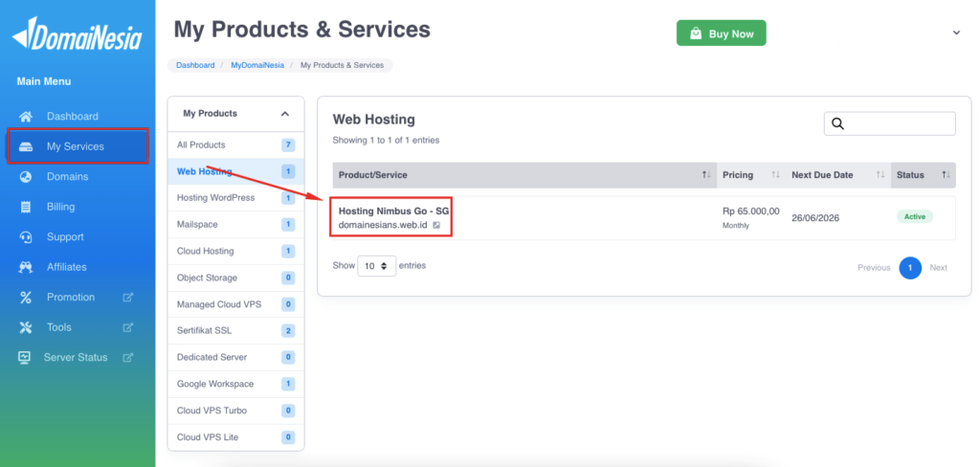Click the Dashboard home icon
This screenshot has width=980, height=467.
[x=26, y=117]
